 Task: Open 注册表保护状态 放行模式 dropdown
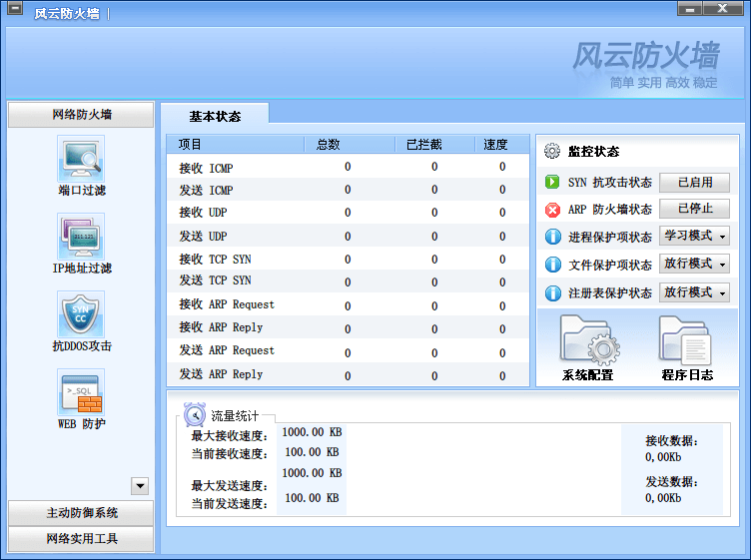point(695,292)
